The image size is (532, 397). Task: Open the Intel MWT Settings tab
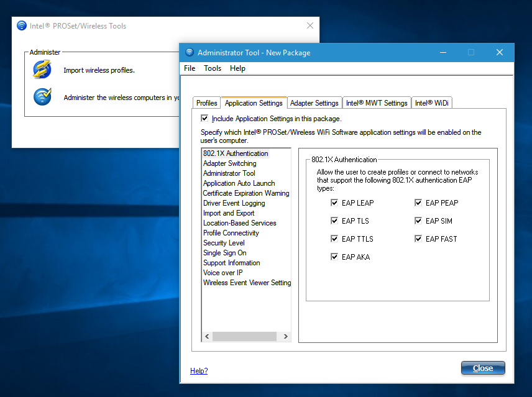coord(377,103)
